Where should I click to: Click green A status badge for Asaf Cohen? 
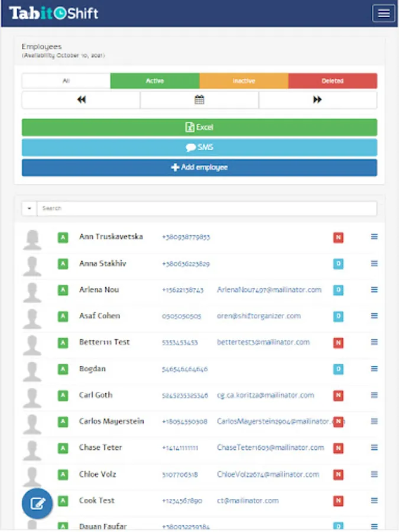63,316
